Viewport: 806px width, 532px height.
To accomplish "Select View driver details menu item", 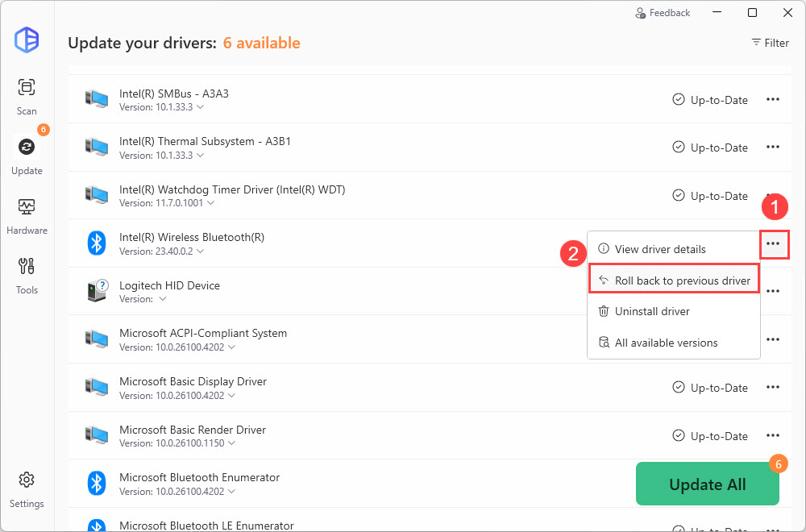I will pos(659,249).
